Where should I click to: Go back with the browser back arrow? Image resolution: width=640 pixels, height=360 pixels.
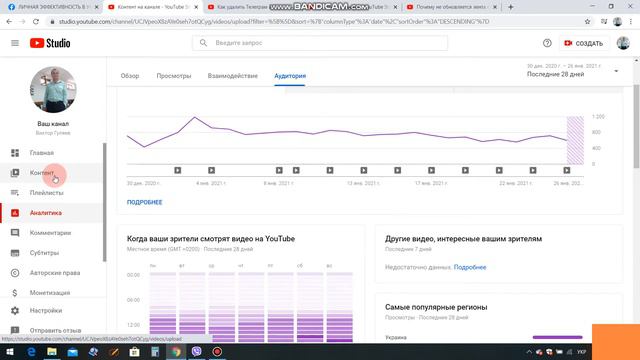click(x=9, y=22)
